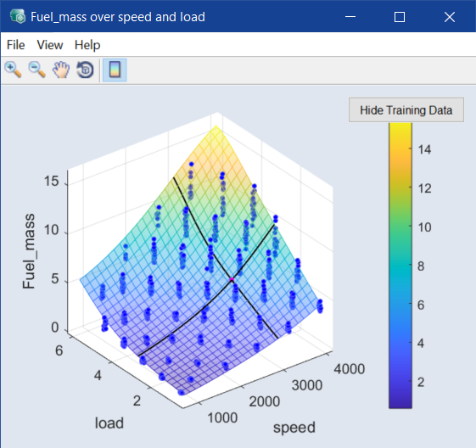Click the Hide Training Data button
This screenshot has width=476, height=448.
pyautogui.click(x=406, y=109)
